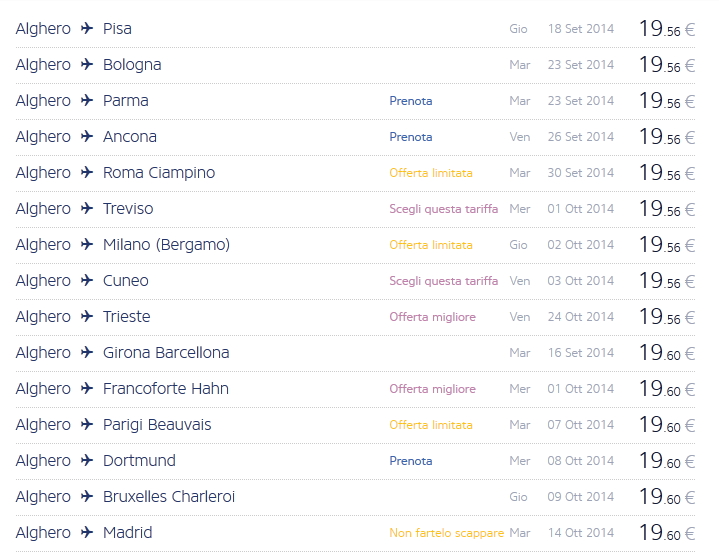Click the plane icon in the Pisa row
Image resolution: width=719 pixels, height=559 pixels.
tap(87, 29)
